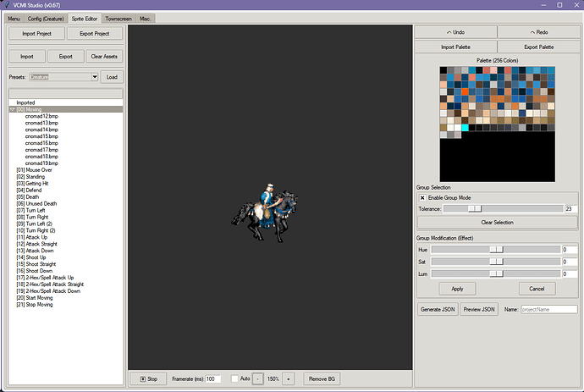Click the Export Palette button
This screenshot has height=392, width=584.
coord(539,47)
